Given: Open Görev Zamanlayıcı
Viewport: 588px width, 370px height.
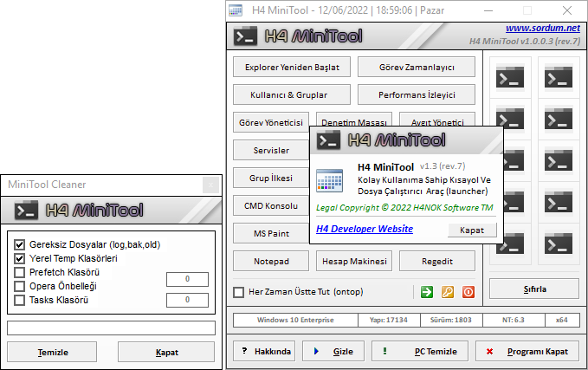Looking at the screenshot, I should 417,68.
